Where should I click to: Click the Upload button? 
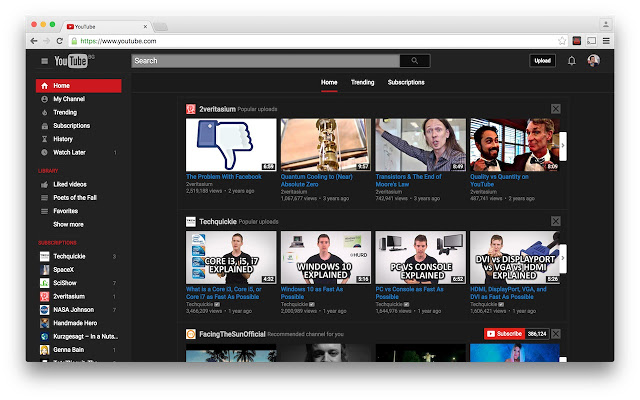[x=542, y=61]
